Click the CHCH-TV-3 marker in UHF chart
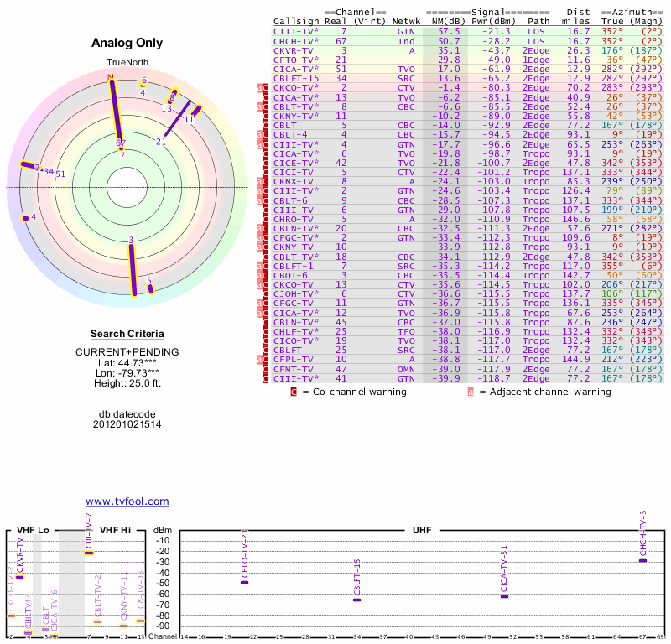This screenshot has height=644, width=671. (x=642, y=560)
